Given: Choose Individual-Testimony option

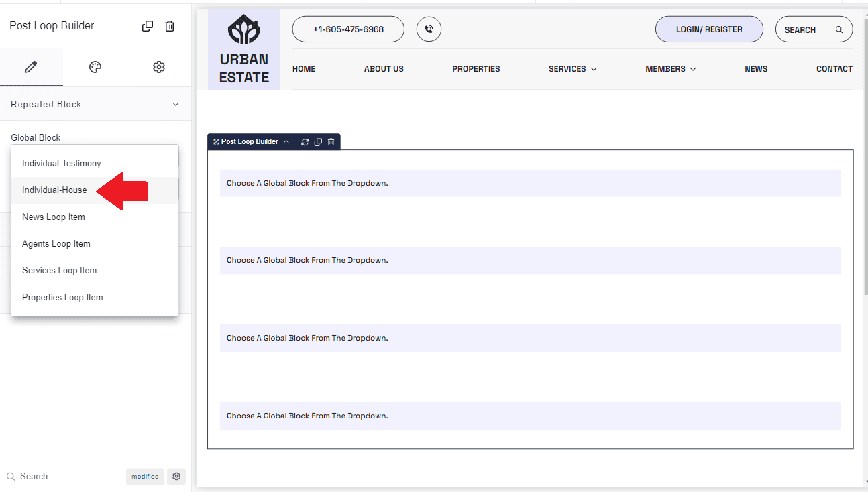Looking at the screenshot, I should pos(62,164).
